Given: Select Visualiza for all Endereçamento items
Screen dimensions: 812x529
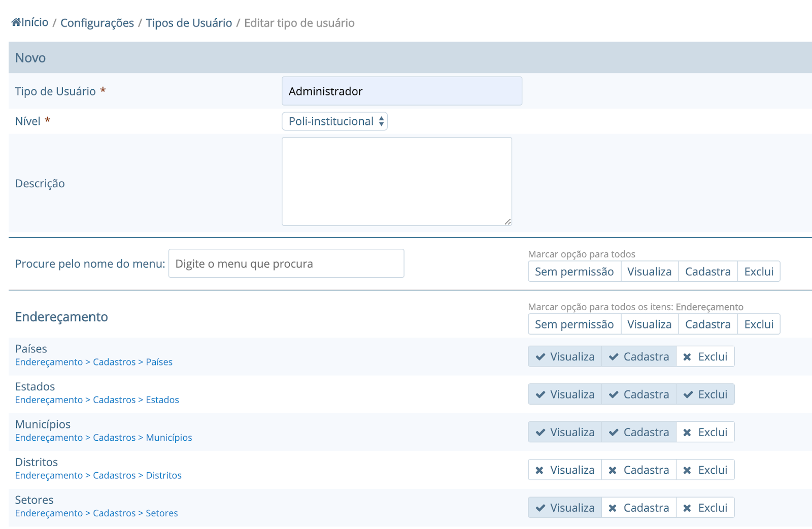Looking at the screenshot, I should [x=650, y=324].
